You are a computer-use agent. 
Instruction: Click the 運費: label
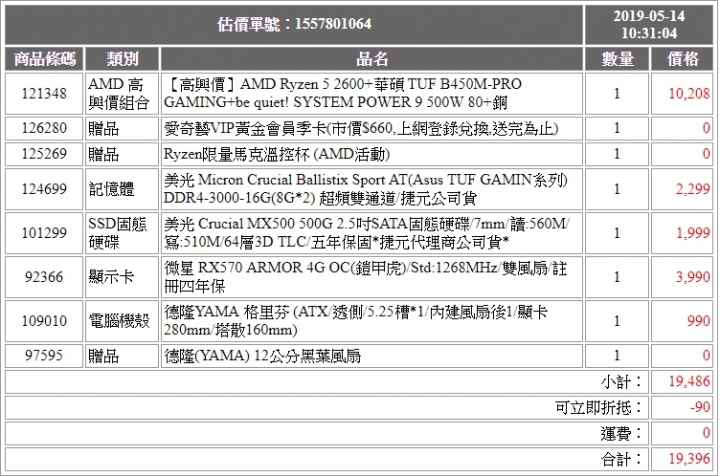pyautogui.click(x=621, y=433)
